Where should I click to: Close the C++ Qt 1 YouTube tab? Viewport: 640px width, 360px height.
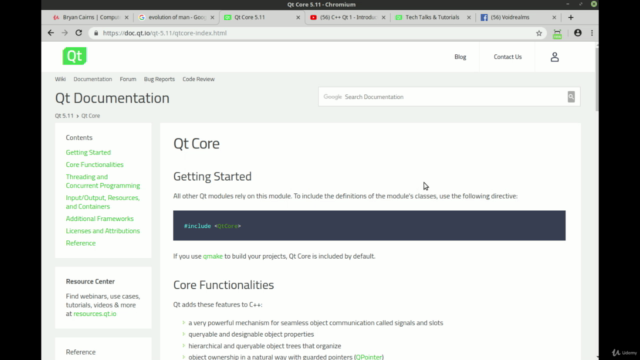[x=383, y=18]
